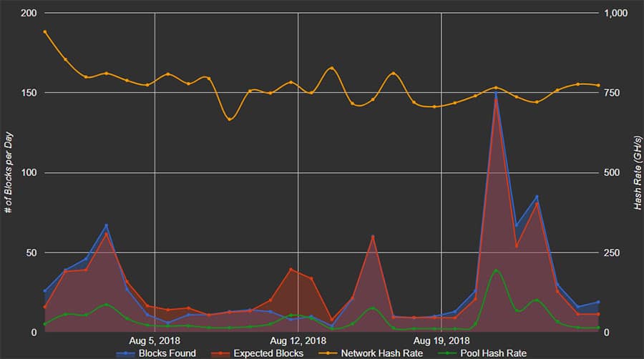Hide the Pool Hash Rate series label
This screenshot has height=359, width=644.
[498, 353]
